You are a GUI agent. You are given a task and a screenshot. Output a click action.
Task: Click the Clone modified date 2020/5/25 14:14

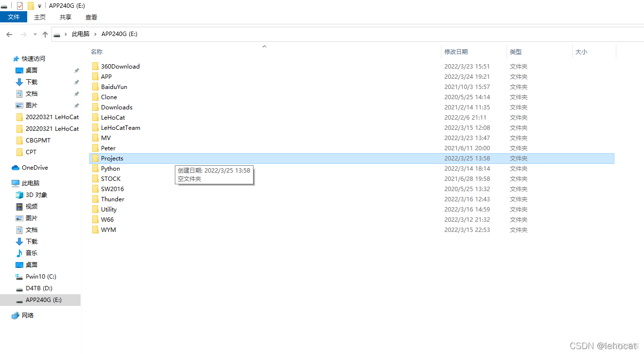(x=467, y=97)
